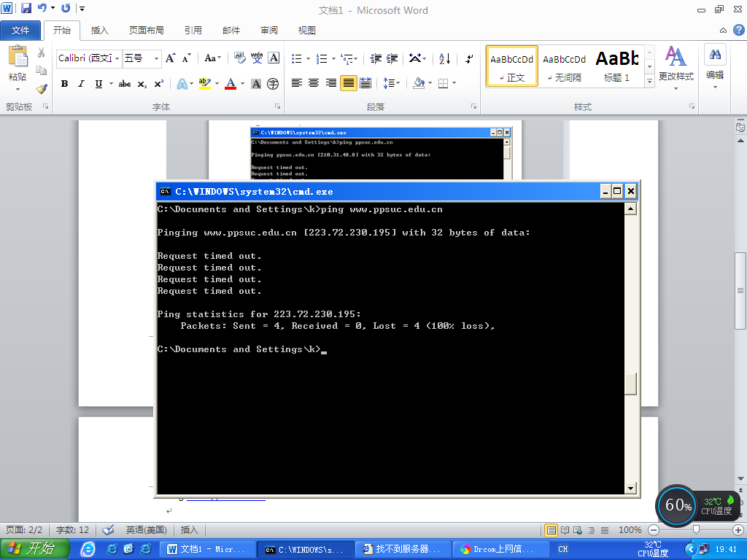Image resolution: width=747 pixels, height=560 pixels.
Task: Click the Save icon in quick access toolbar
Action: (26, 8)
